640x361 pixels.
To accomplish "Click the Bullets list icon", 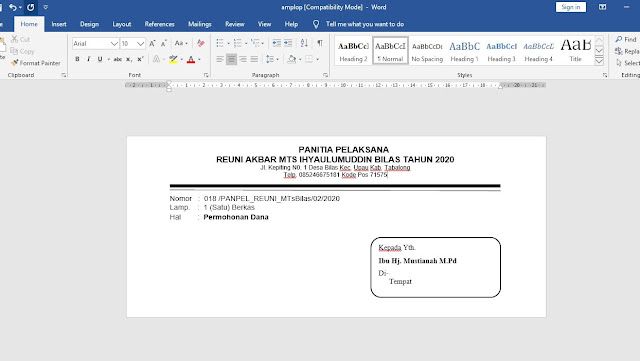I will point(220,43).
